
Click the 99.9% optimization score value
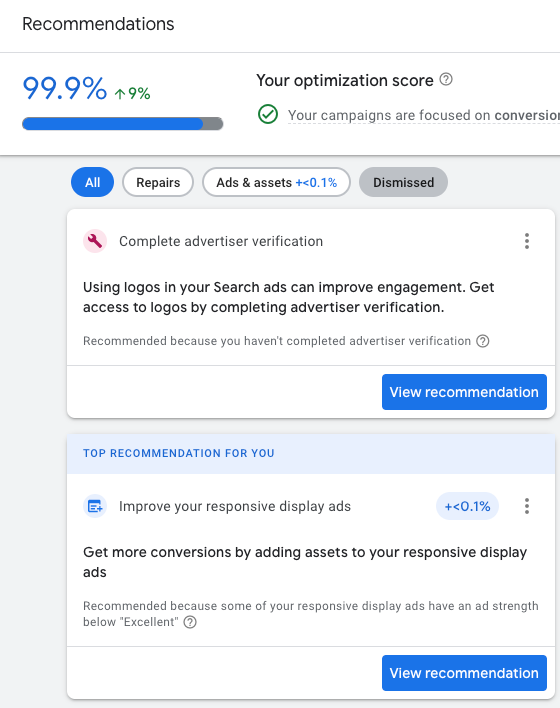click(x=65, y=88)
